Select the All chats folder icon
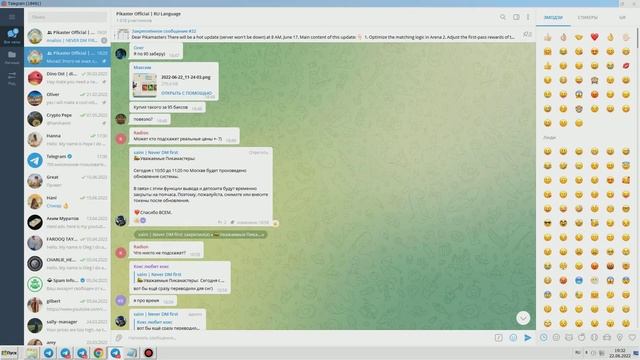This screenshot has width=640, height=360. 12,36
